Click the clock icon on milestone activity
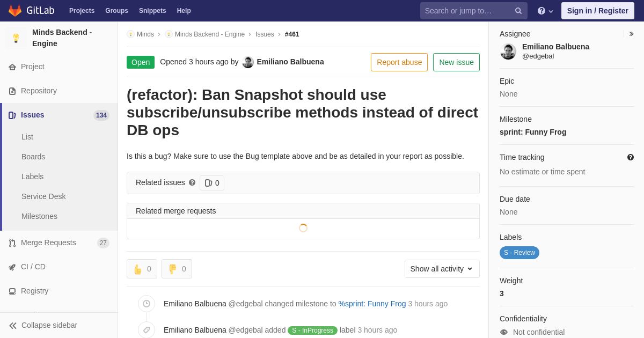The width and height of the screenshot is (644, 338). click(147, 304)
